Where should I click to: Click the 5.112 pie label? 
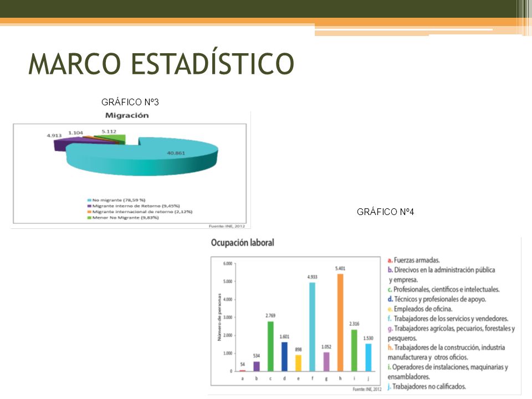point(109,131)
